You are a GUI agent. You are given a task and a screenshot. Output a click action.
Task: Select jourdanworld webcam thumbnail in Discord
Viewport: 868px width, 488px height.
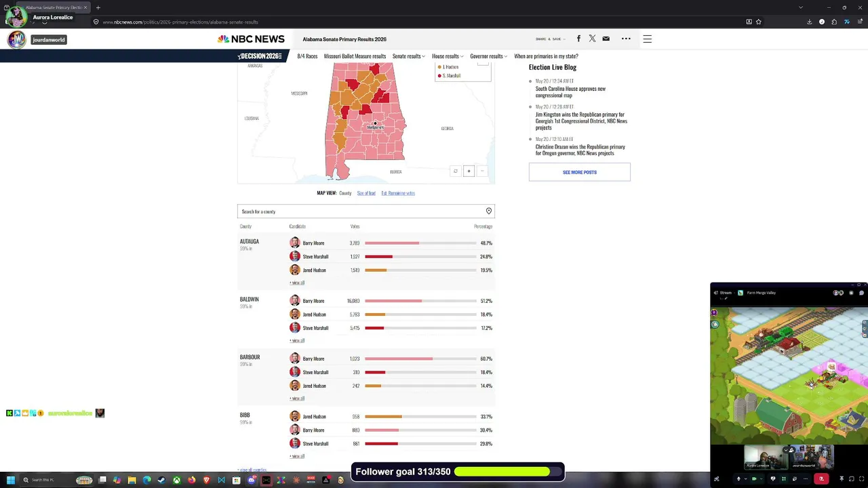click(x=811, y=457)
